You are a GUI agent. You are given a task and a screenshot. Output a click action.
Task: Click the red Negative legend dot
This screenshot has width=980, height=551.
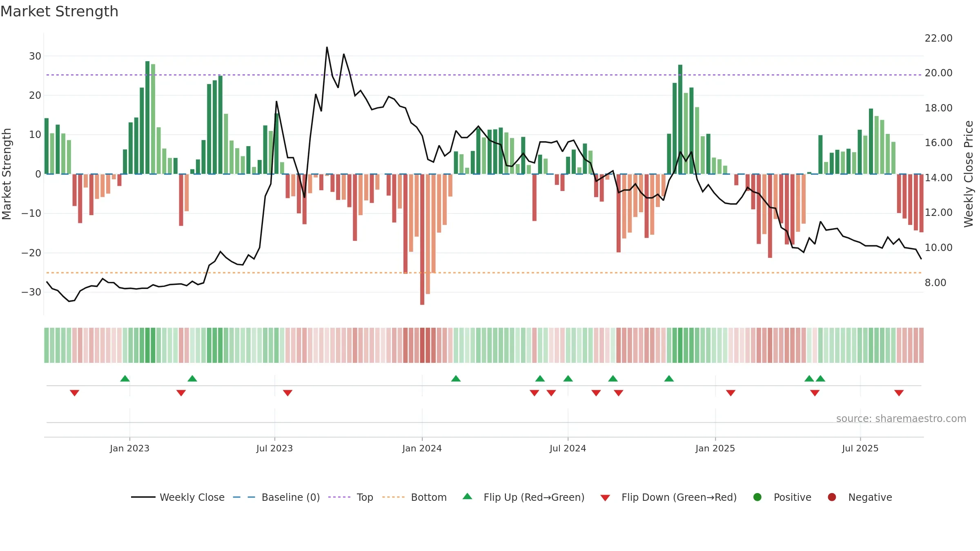click(832, 497)
